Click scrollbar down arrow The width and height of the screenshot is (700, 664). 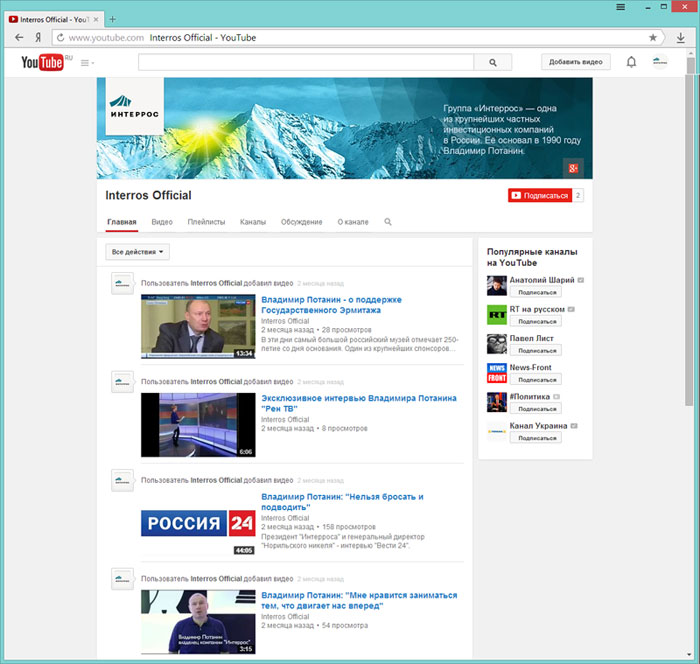pos(690,655)
